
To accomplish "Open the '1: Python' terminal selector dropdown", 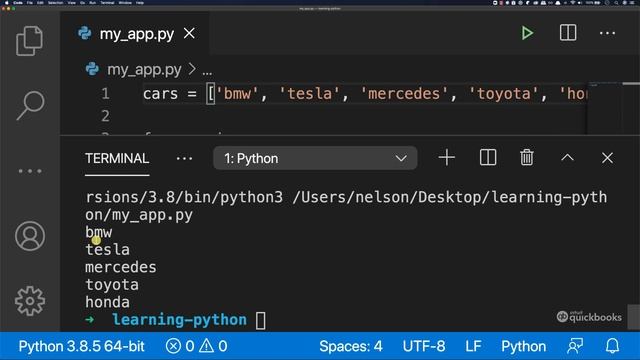I will [x=315, y=158].
